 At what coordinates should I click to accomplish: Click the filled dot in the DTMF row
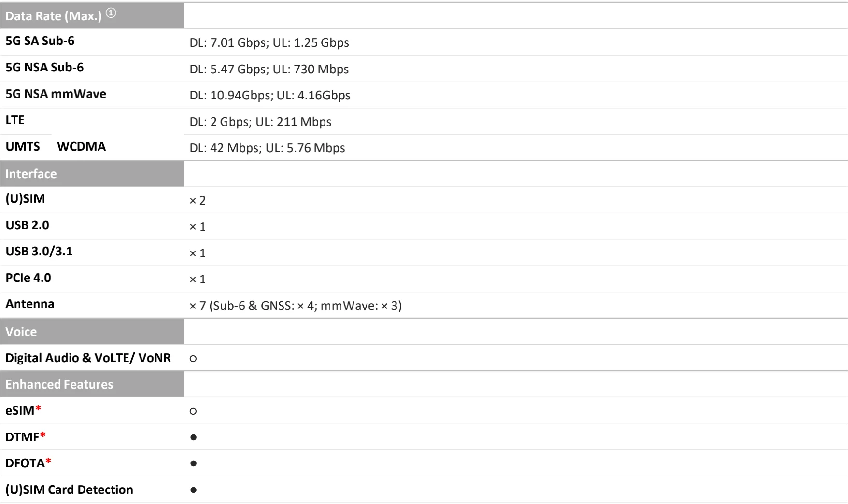point(193,437)
